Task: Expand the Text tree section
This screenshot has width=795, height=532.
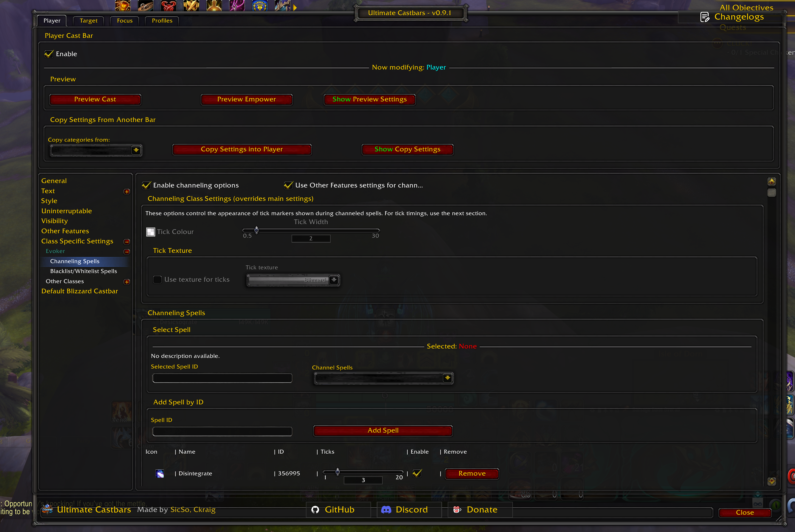Action: pos(127,192)
